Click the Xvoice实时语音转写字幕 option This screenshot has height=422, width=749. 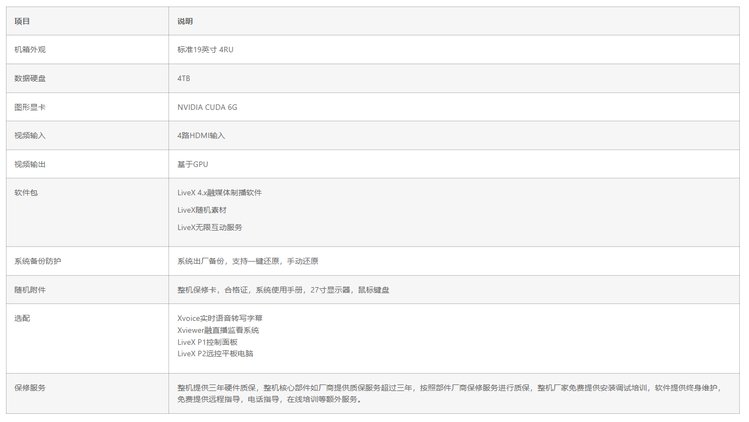tap(219, 318)
